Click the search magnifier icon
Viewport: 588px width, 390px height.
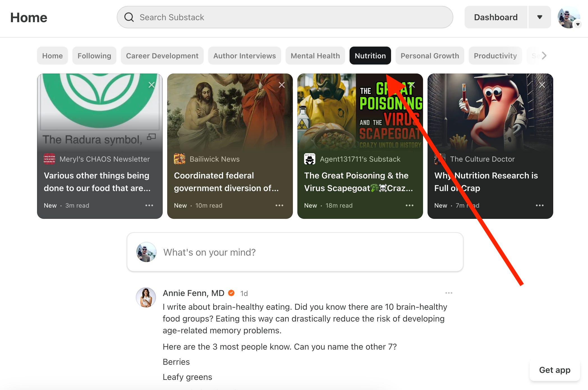click(x=129, y=17)
